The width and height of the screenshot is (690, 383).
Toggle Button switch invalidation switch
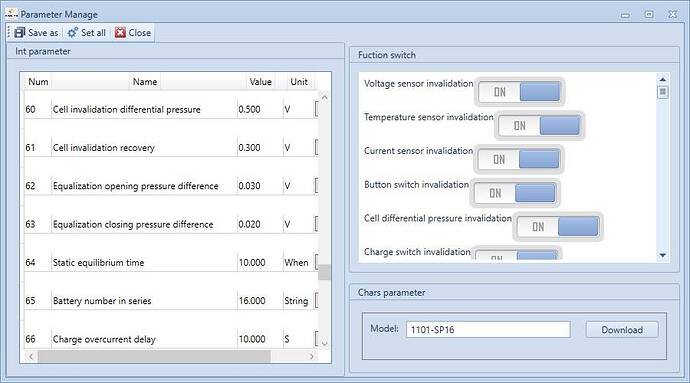(515, 193)
